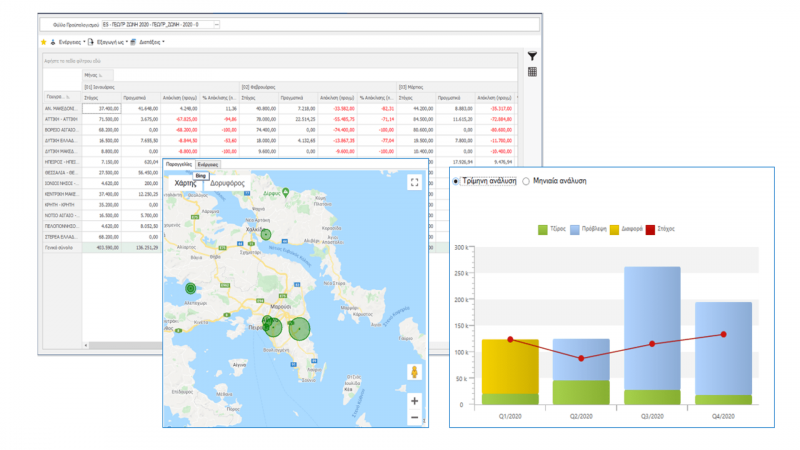Click the Γεωγρα... row field header
This screenshot has width=800, height=450.
(62, 97)
